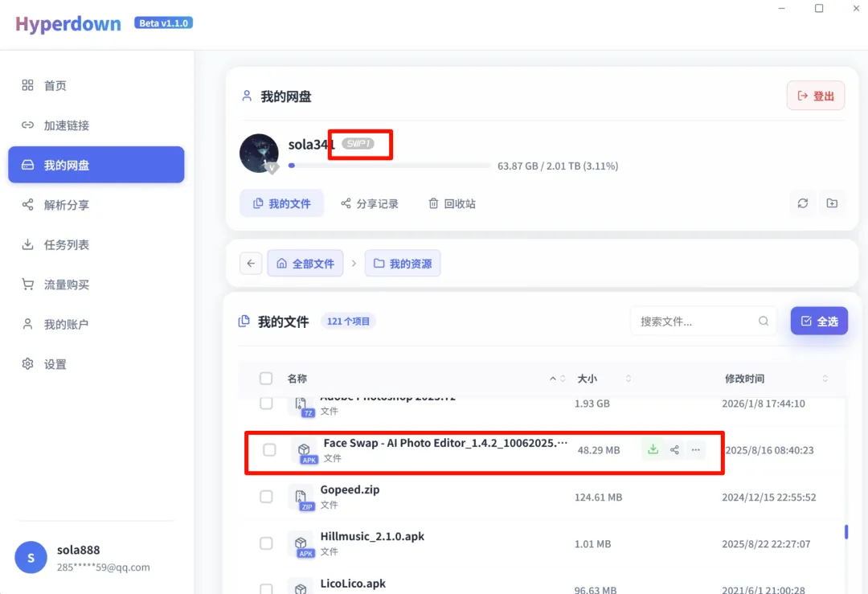The width and height of the screenshot is (868, 594).
Task: Click the Hyperdown logo
Action: pyautogui.click(x=68, y=24)
